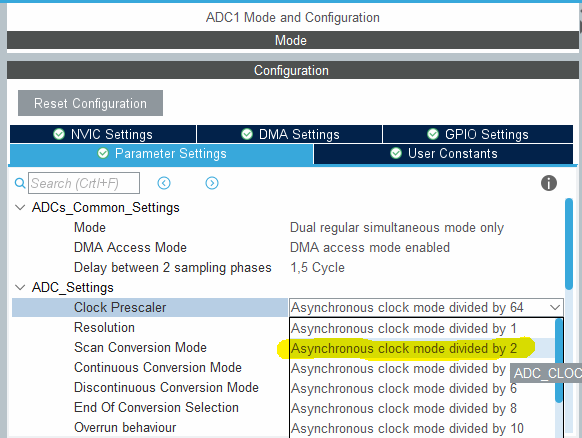Click the Reset Configuration button
The height and width of the screenshot is (438, 582).
point(90,103)
